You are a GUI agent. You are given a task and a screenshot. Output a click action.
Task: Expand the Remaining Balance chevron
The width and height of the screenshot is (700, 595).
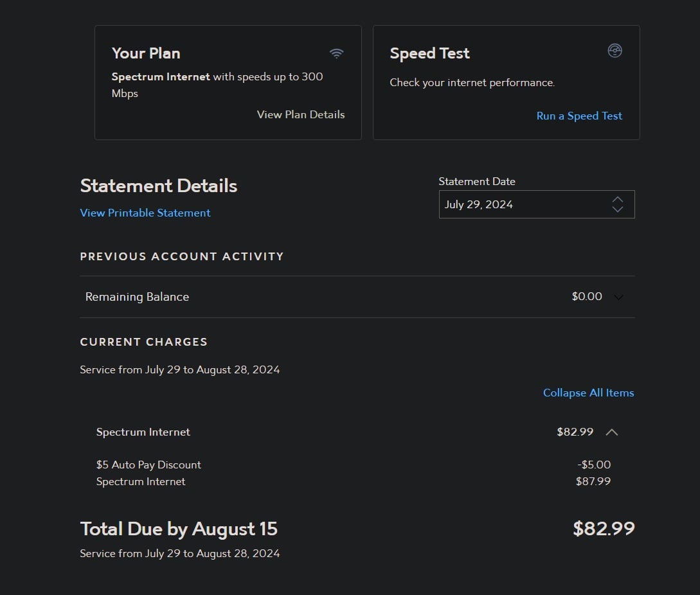click(x=618, y=297)
